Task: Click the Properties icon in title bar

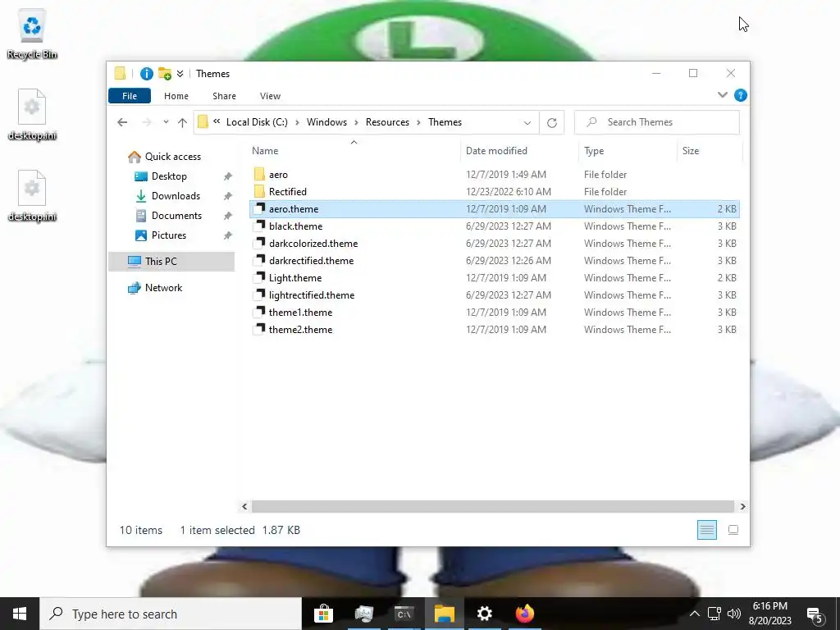Action: pos(146,74)
